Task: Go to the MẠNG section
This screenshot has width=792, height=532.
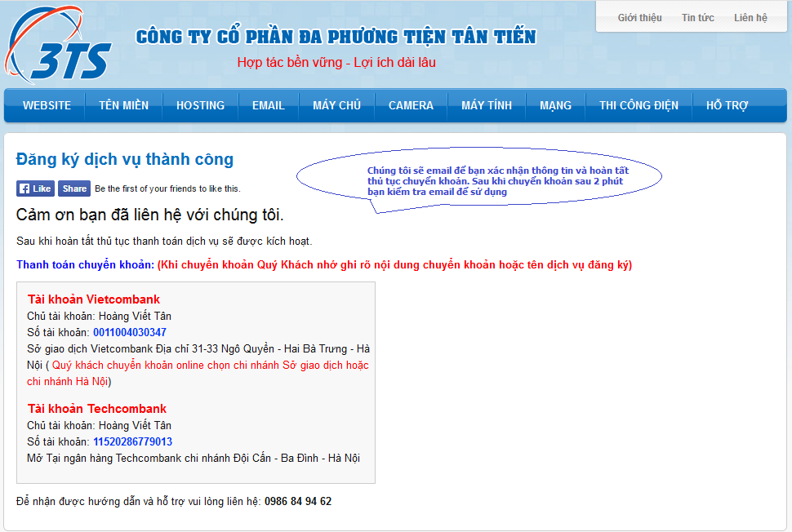Action: [555, 105]
